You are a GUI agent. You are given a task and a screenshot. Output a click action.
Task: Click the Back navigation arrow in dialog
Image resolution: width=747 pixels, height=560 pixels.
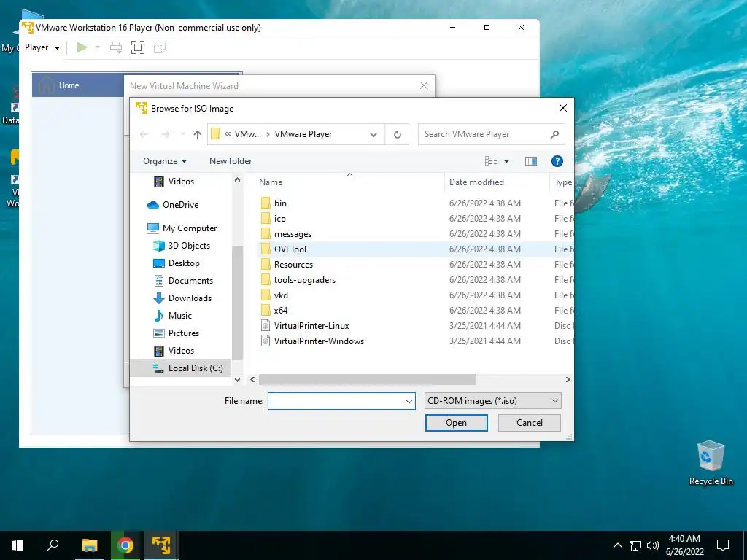click(144, 135)
